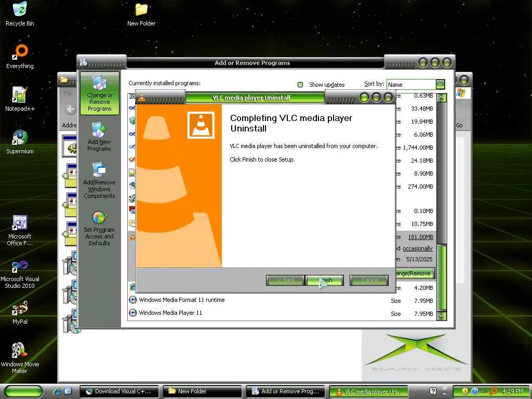Click the disabled Back button

tap(286, 280)
